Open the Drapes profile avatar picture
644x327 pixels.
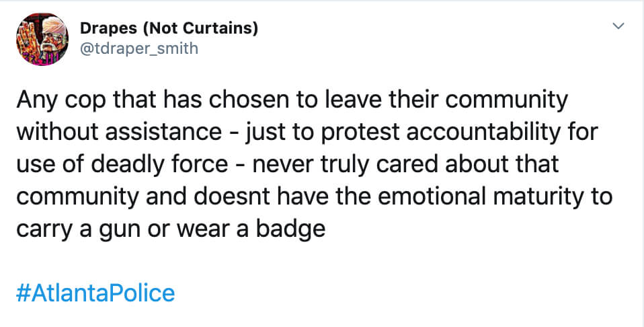[42, 39]
